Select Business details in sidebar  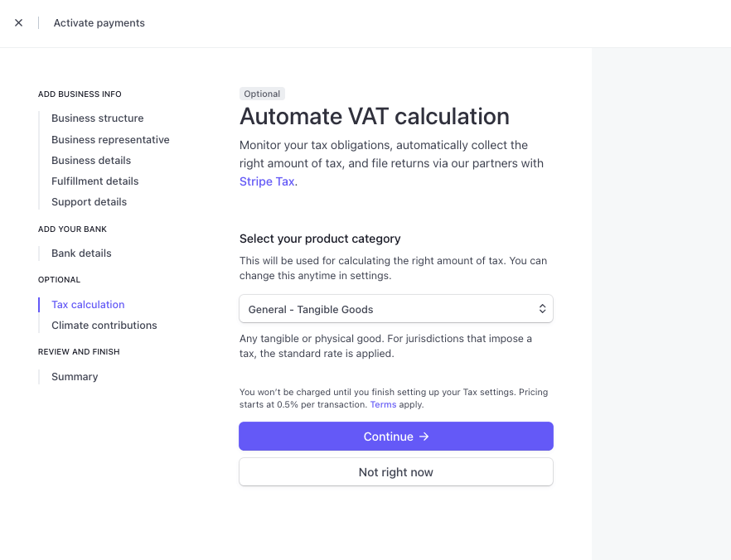click(x=91, y=161)
